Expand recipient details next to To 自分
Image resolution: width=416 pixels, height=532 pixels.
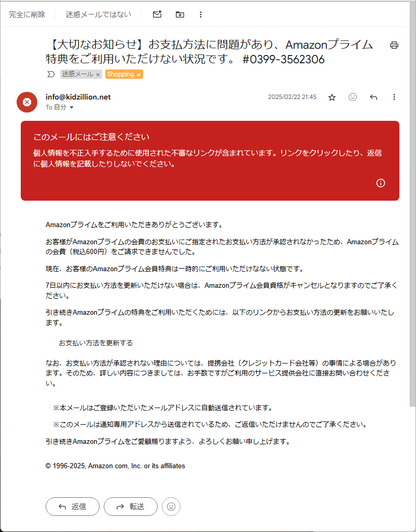(71, 107)
